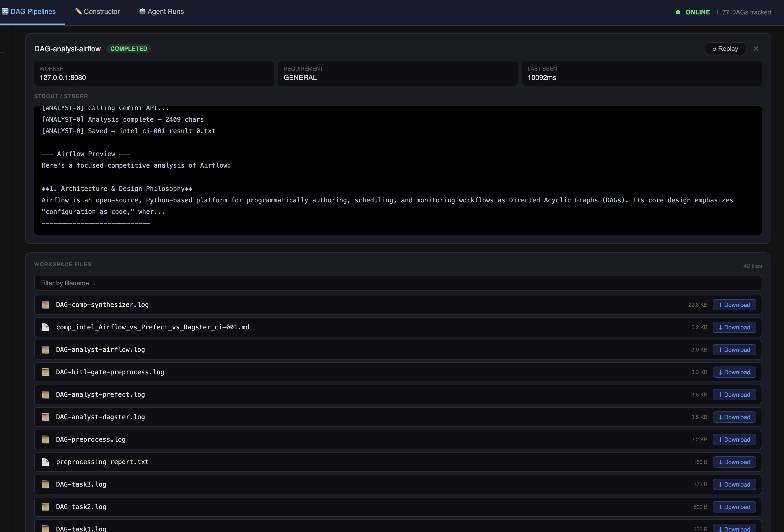Viewport: 784px width, 532px height.
Task: Click the document icon of preprocessing_report.txt
Action: point(45,462)
